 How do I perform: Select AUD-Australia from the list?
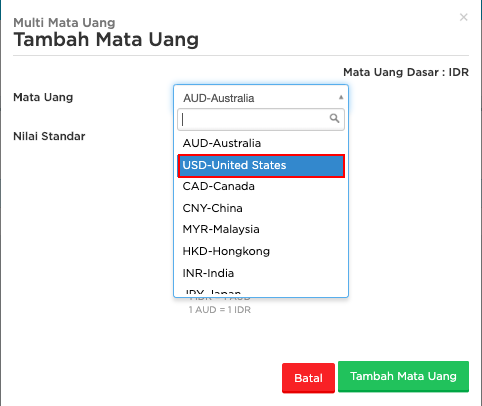click(x=261, y=143)
